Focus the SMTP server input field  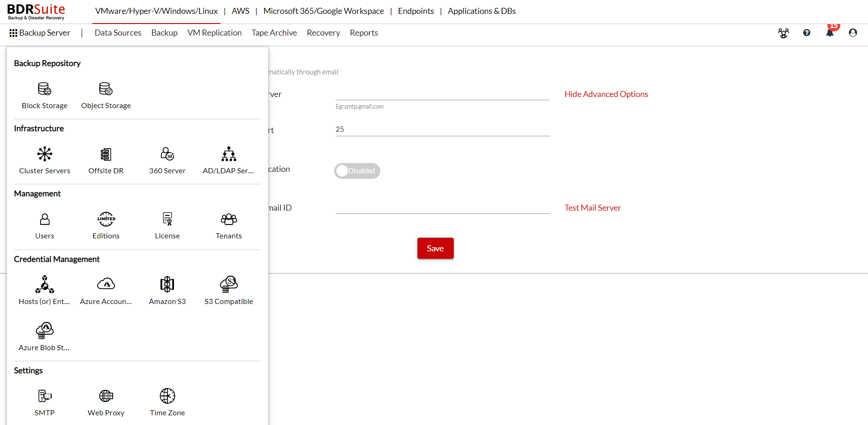443,94
